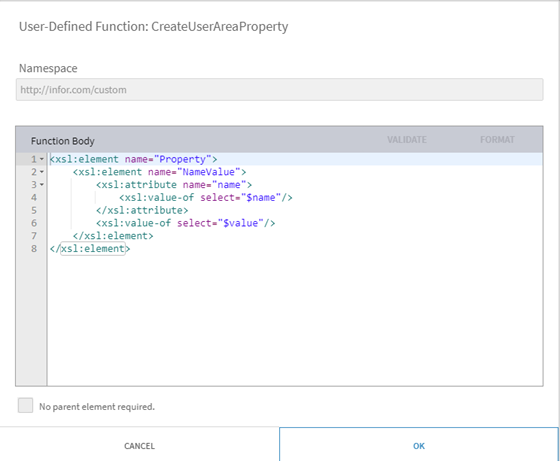The height and width of the screenshot is (461, 560).
Task: Click the VALIDATE button in Function Body header
Action: pos(407,140)
